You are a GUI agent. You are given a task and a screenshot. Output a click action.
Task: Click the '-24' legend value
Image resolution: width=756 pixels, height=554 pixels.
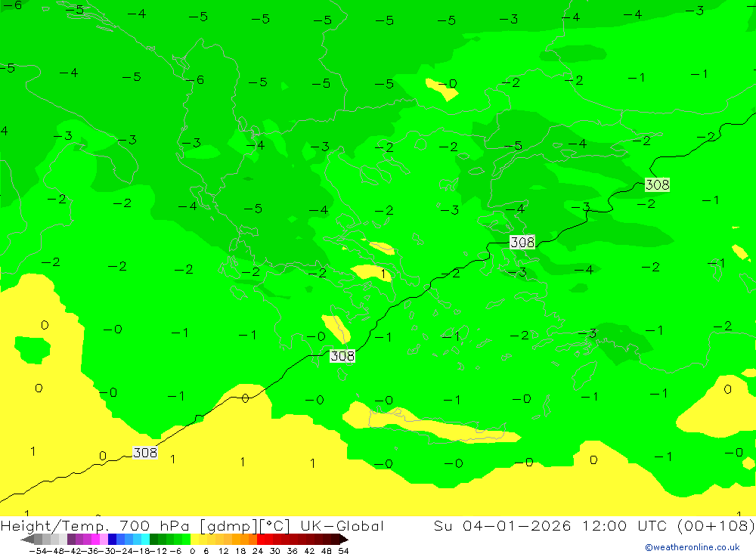coord(124,551)
